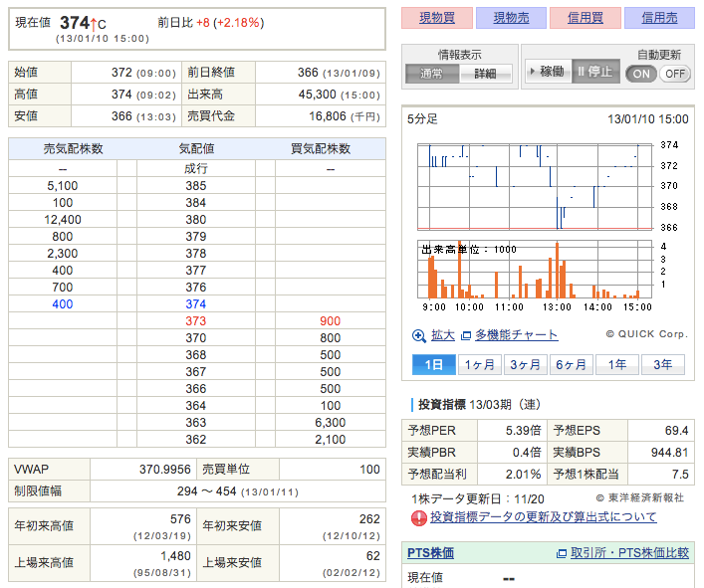Click the 成行 market order cell
This screenshot has width=704, height=588.
[x=196, y=169]
